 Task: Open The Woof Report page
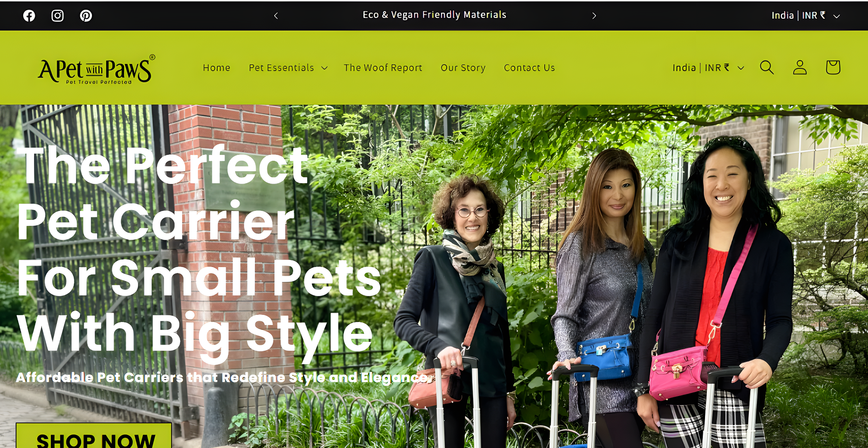383,68
